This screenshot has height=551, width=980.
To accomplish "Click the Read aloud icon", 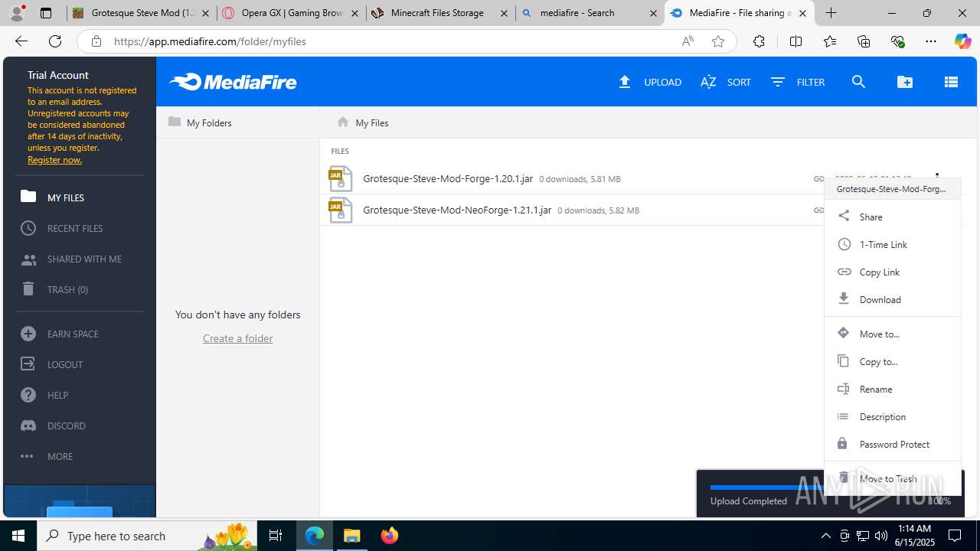I will click(x=688, y=41).
